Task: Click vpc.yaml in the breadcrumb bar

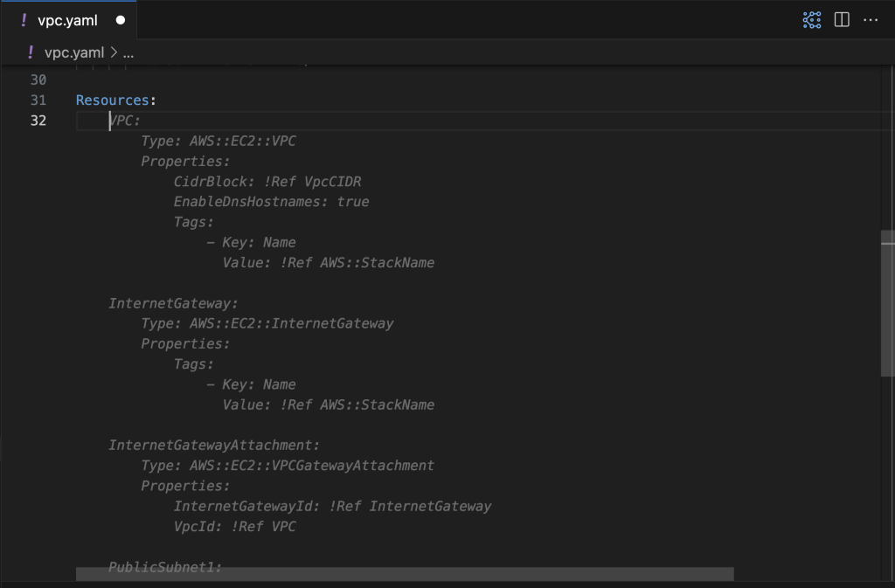Action: [x=74, y=52]
